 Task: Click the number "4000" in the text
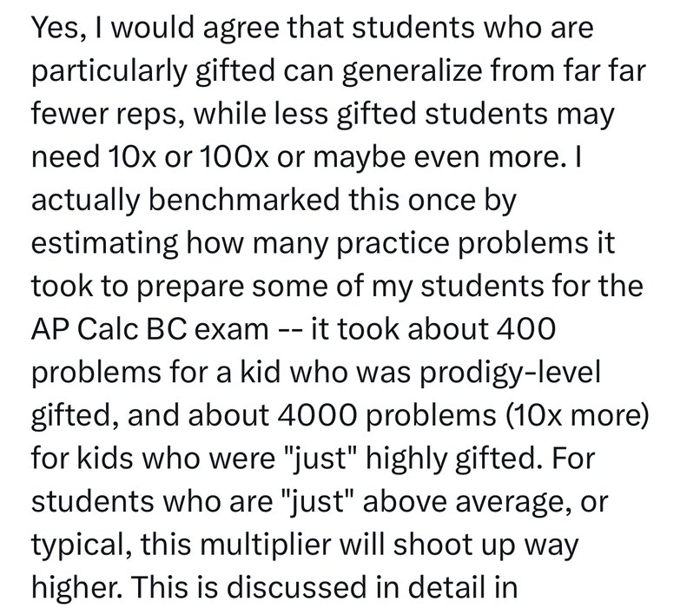[x=317, y=416]
